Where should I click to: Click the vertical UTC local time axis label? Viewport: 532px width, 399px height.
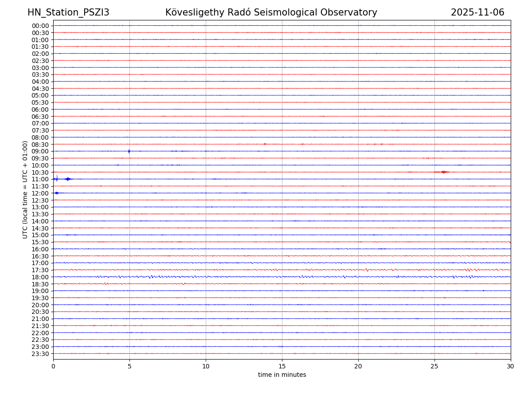point(25,189)
